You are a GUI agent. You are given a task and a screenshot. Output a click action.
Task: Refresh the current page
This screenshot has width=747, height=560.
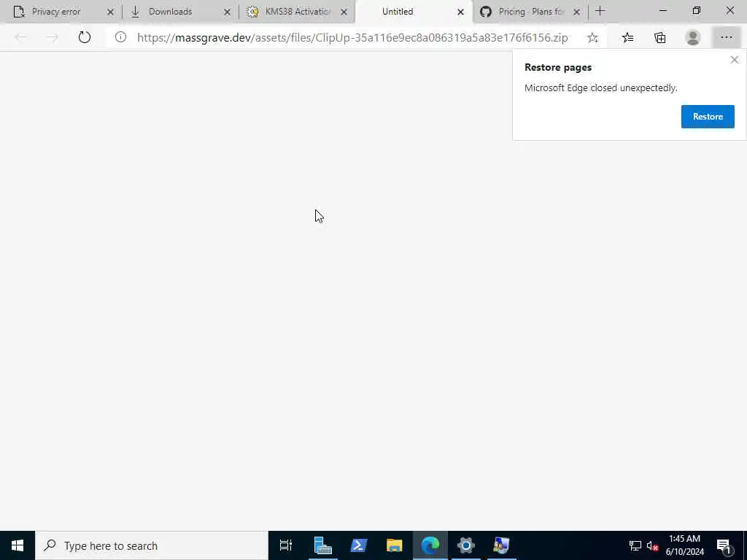85,37
